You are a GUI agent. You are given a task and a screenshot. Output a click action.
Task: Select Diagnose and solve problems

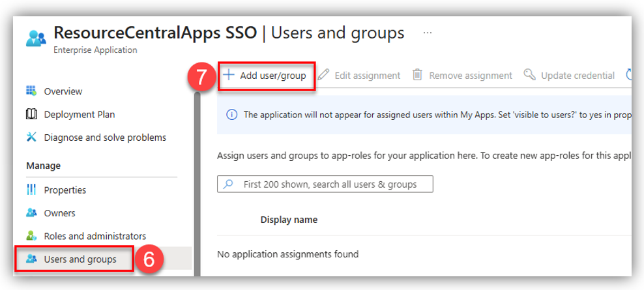[105, 138]
